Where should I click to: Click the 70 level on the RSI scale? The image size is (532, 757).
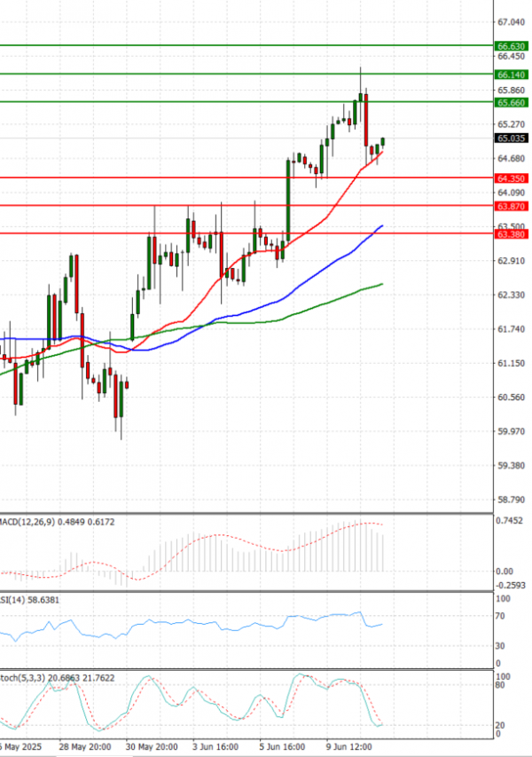point(501,615)
